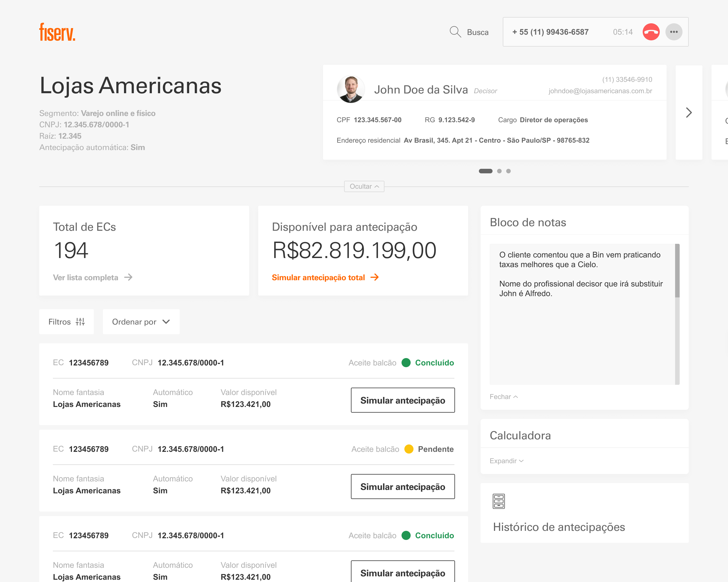Image resolution: width=728 pixels, height=582 pixels.
Task: Click the Bloco de notas scrollbar
Action: click(x=677, y=314)
